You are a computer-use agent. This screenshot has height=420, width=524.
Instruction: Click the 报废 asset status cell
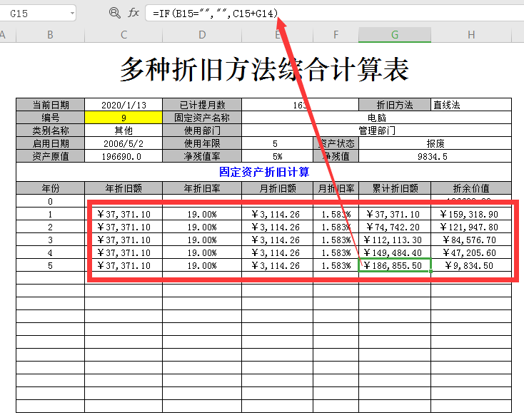pyautogui.click(x=435, y=143)
